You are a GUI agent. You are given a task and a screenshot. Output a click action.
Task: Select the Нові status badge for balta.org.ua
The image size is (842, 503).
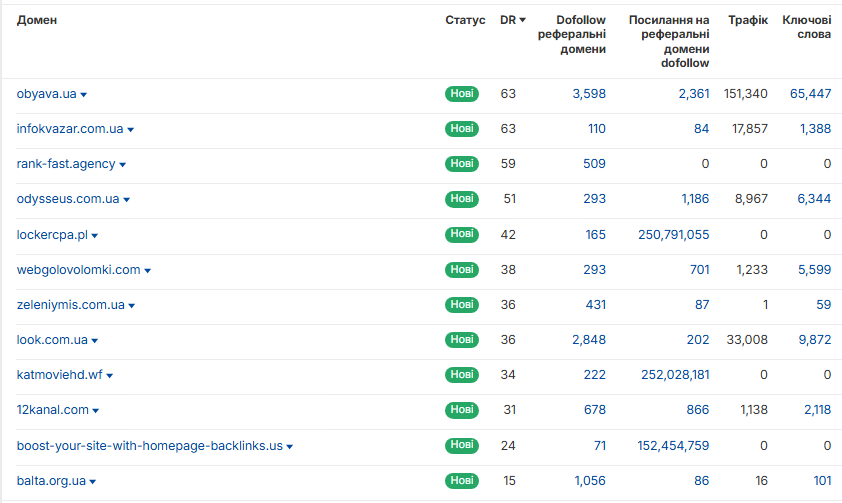click(x=462, y=480)
